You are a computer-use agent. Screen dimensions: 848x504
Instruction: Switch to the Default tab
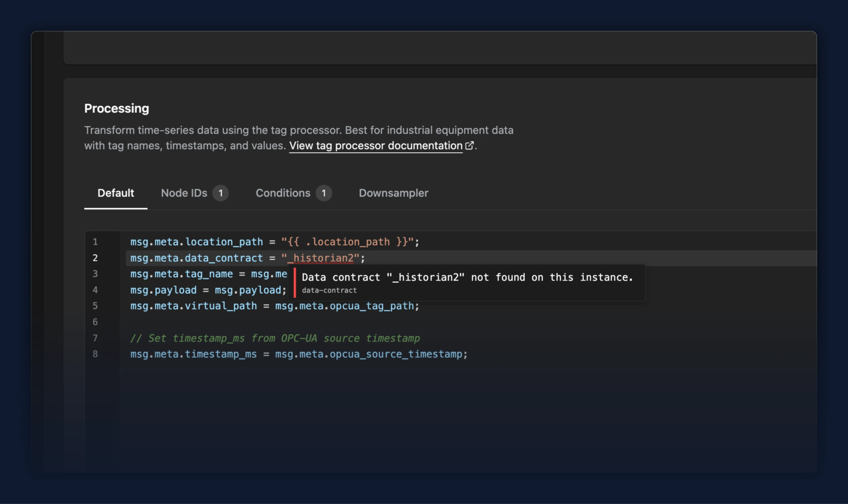tap(116, 193)
